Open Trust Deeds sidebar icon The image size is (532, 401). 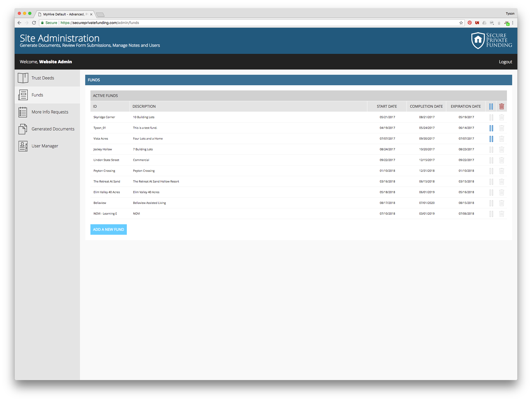pos(23,78)
